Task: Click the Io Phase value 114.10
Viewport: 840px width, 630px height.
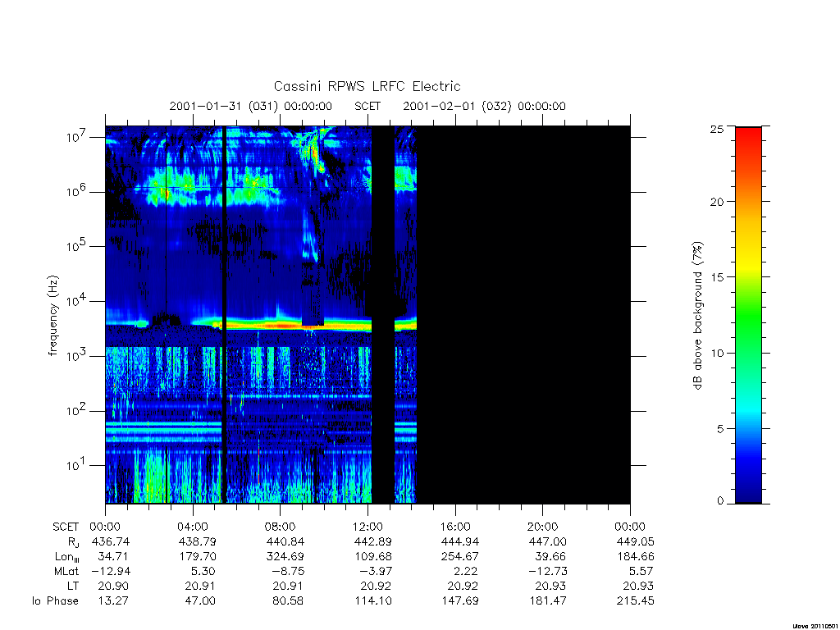Action: [373, 601]
